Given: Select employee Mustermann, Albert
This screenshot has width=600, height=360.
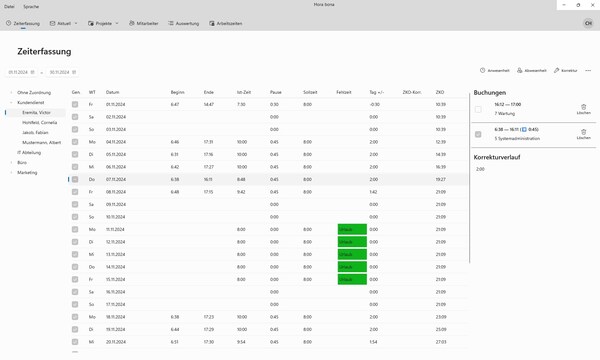Looking at the screenshot, I should click(x=41, y=142).
